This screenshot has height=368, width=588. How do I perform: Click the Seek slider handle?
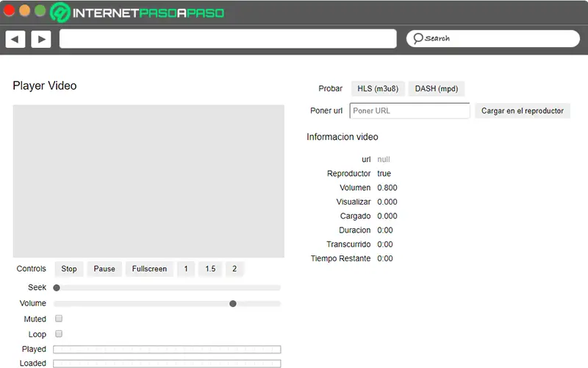coord(57,288)
